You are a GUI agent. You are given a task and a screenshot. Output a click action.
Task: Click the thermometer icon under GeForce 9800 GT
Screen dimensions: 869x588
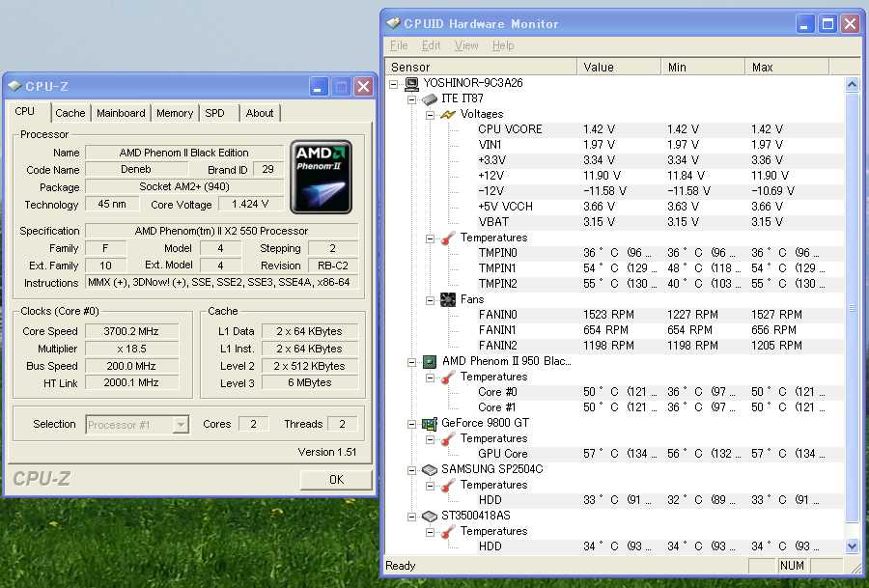tap(448, 439)
